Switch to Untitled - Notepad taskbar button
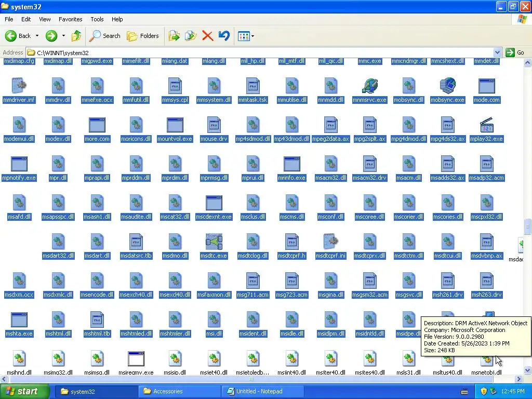The height and width of the screenshot is (399, 532). point(262,391)
